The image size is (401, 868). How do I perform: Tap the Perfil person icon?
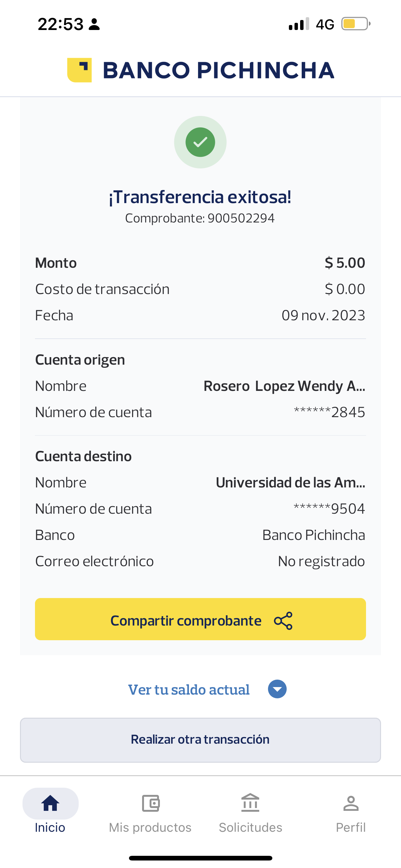(x=351, y=803)
